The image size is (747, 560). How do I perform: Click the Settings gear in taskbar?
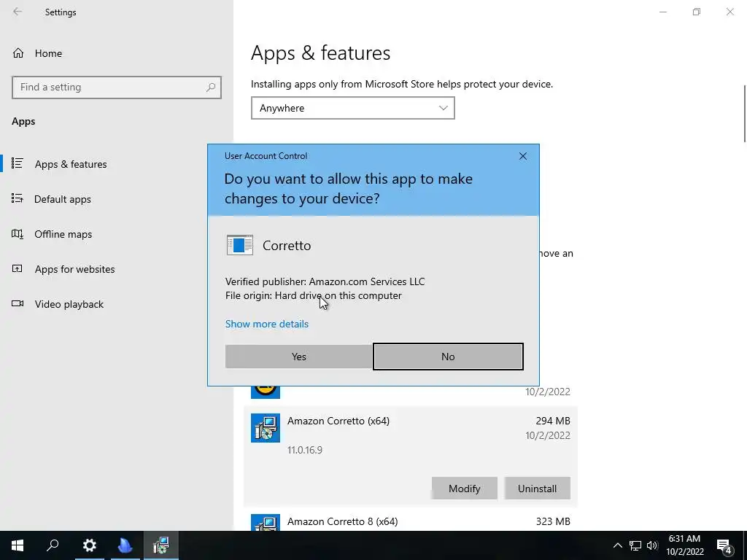[x=90, y=545]
